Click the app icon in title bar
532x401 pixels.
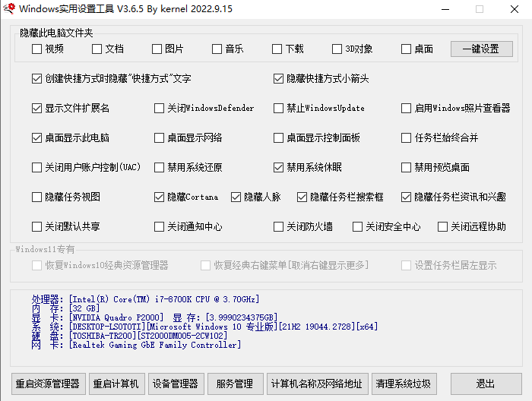coord(9,8)
